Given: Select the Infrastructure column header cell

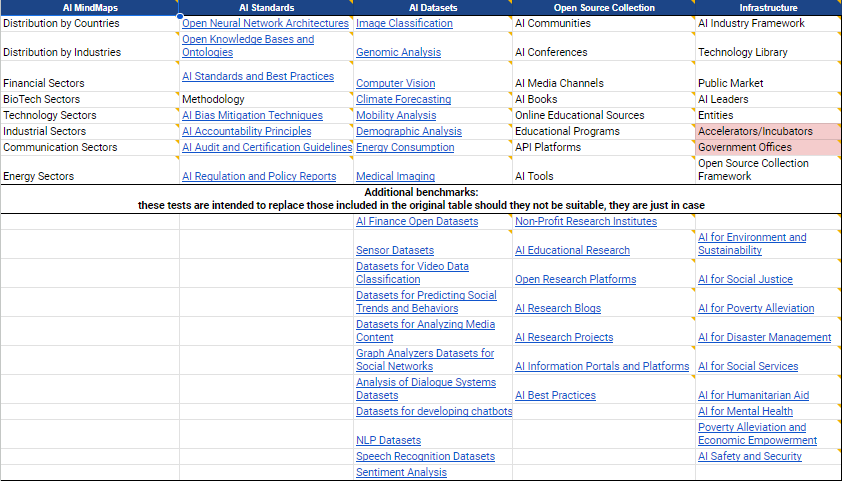Looking at the screenshot, I should tap(767, 7).
